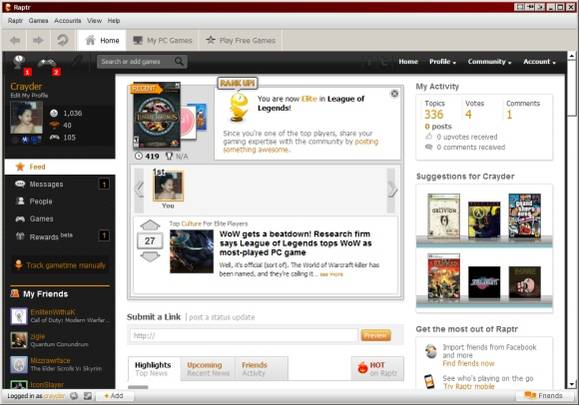Open the Find friends now link
This screenshot has height=405, width=579.
tap(468, 364)
